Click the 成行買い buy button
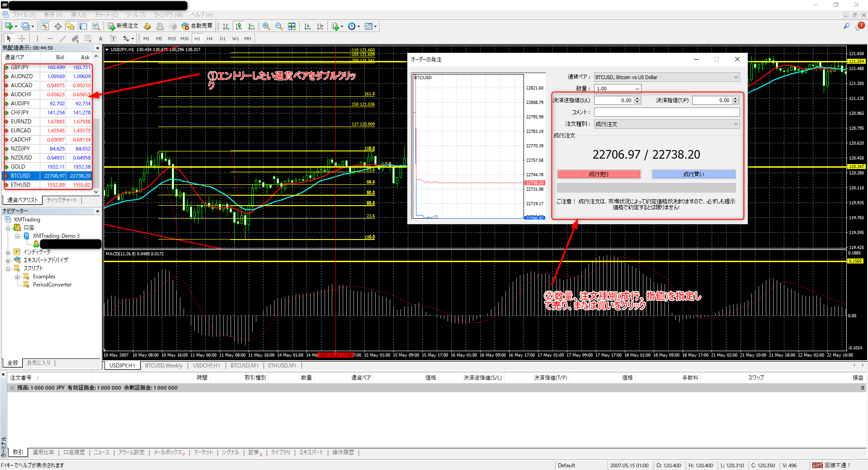Viewport: 868px width, 470px height. tap(693, 174)
